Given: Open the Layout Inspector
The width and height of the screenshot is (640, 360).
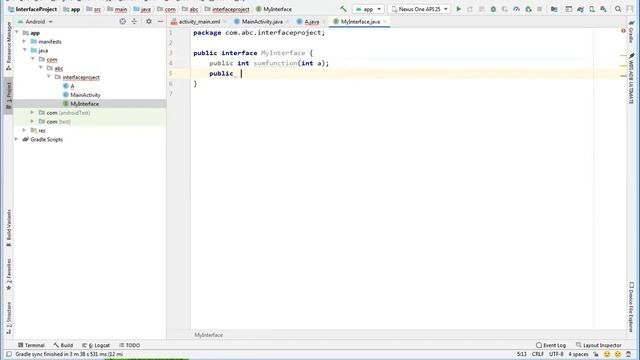Looking at the screenshot, I should [x=598, y=345].
